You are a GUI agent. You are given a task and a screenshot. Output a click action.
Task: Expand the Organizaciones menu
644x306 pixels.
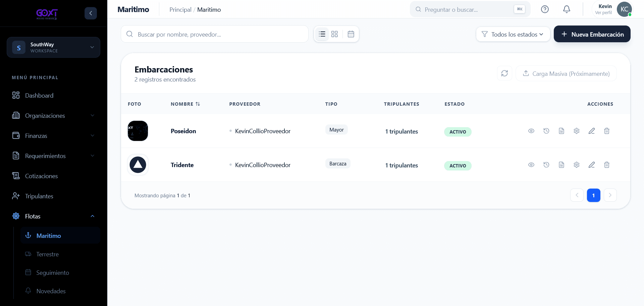coord(53,115)
